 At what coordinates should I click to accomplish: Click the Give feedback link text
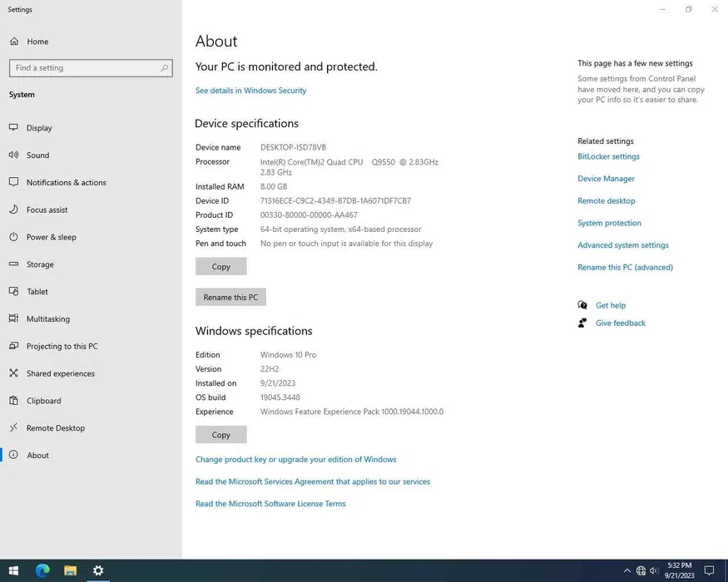[x=621, y=323]
